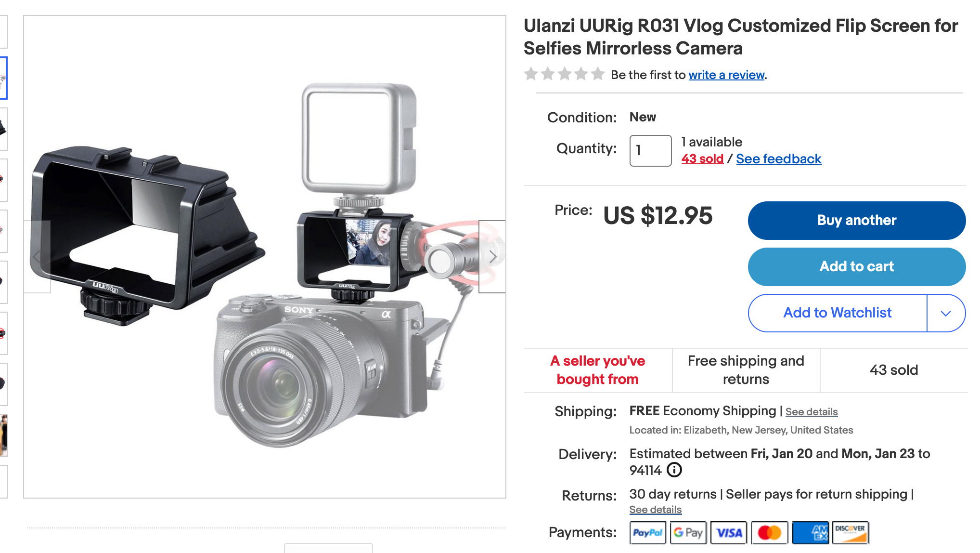The width and height of the screenshot is (980, 553).
Task: Click the Add to Watchlist button
Action: pos(838,313)
